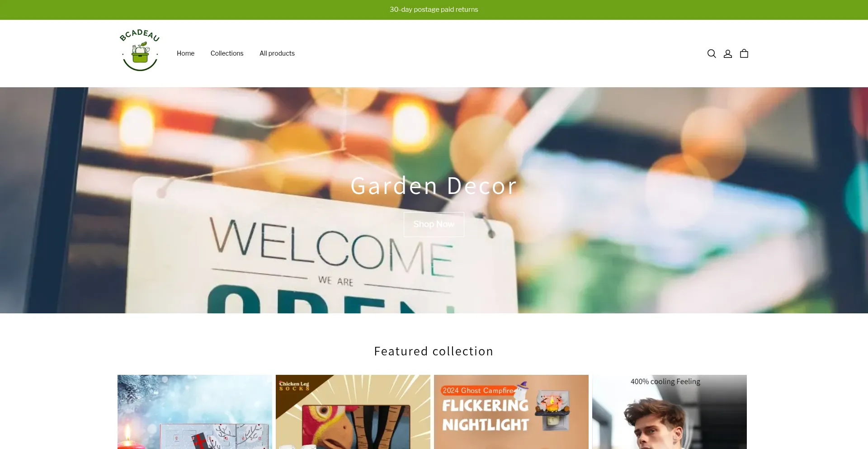This screenshot has height=449, width=868.
Task: Open the Flickering Nightlight product thumbnail
Action: click(511, 412)
